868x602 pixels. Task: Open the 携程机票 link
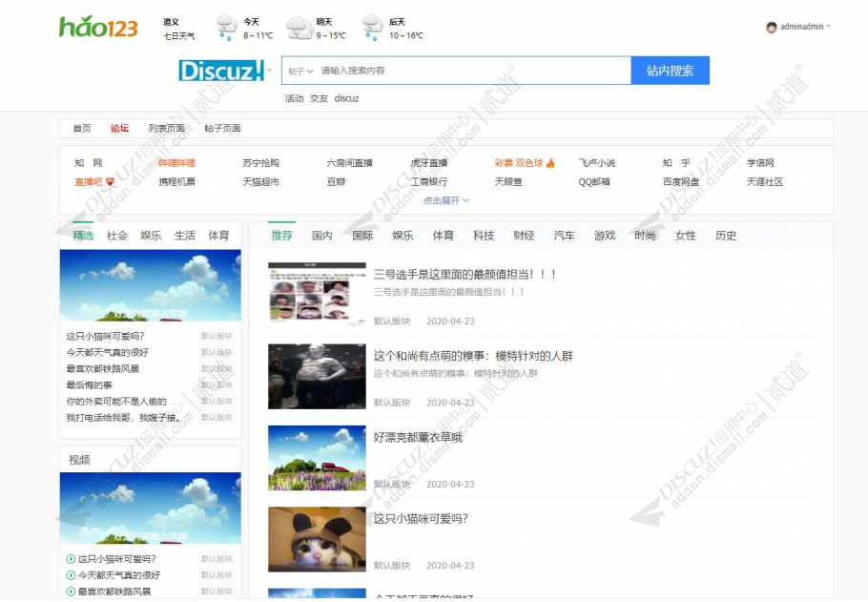click(177, 181)
